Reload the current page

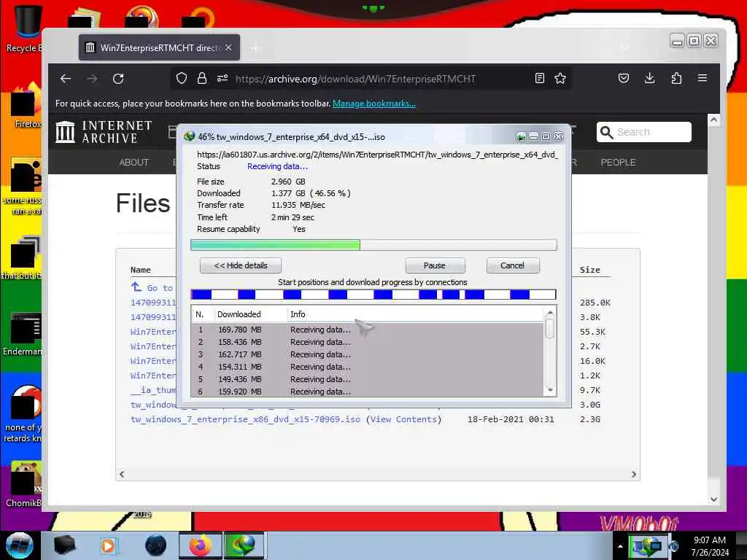pos(118,79)
